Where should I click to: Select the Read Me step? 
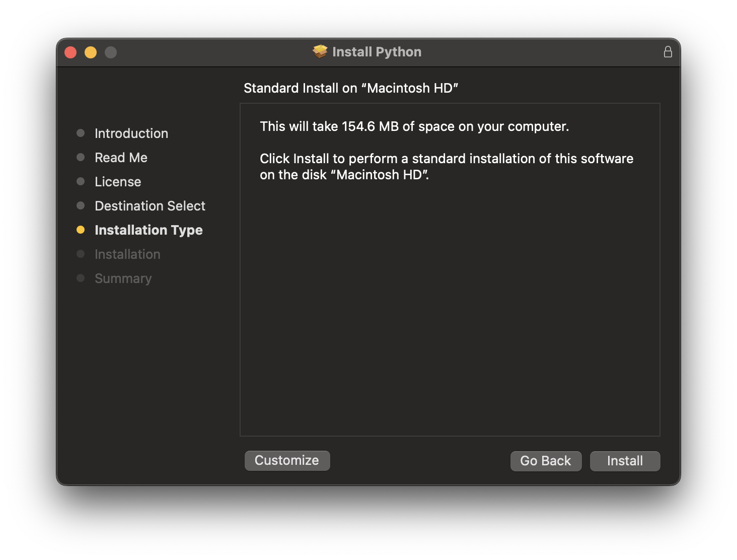(121, 158)
